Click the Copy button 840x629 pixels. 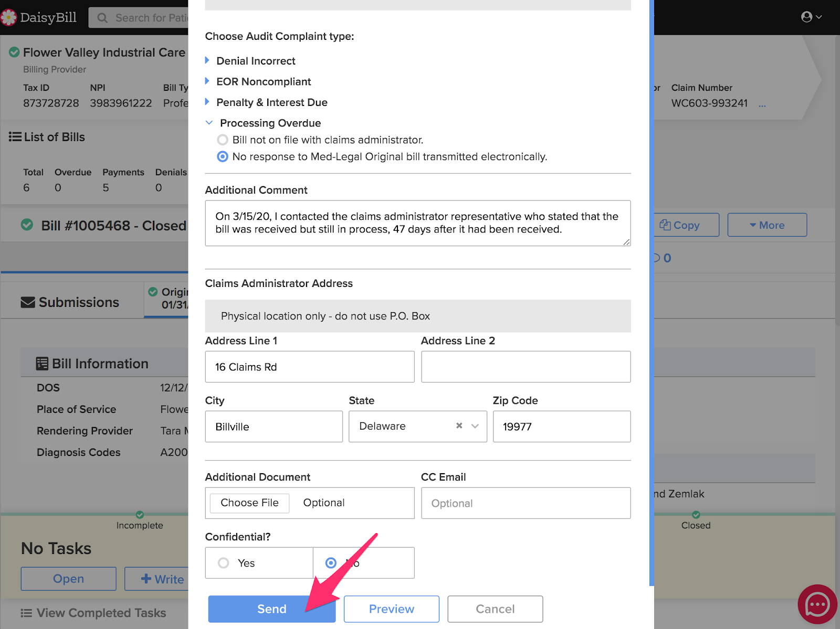point(686,225)
